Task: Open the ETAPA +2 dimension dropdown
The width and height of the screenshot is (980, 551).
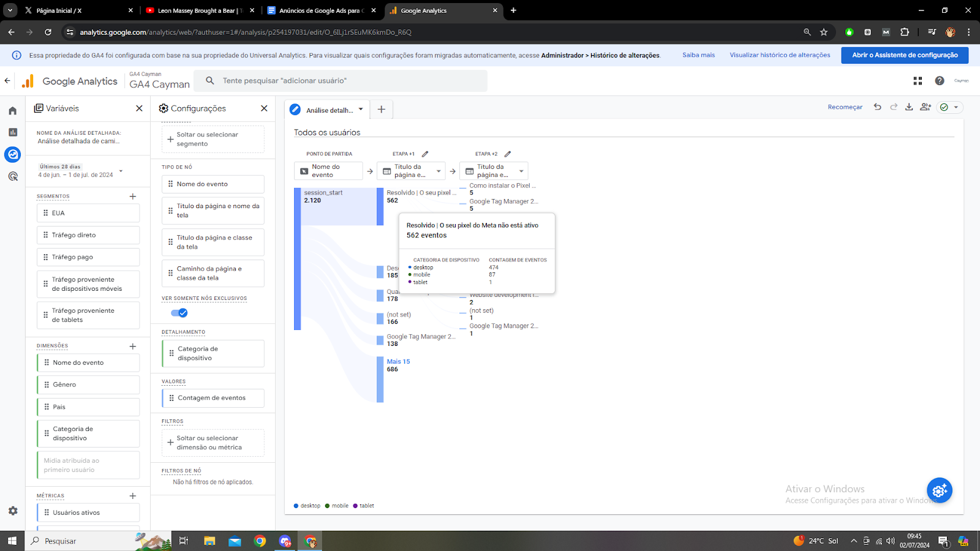Action: click(521, 171)
